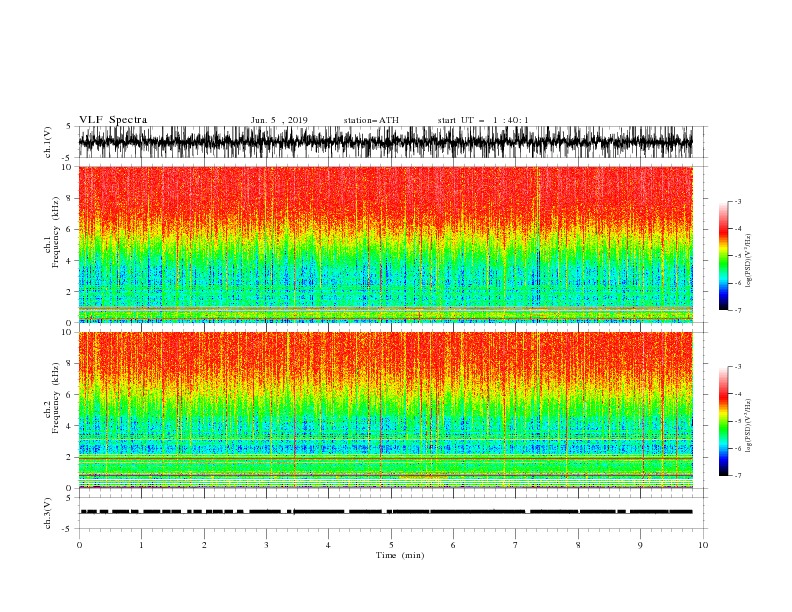
Task: Click the "-7" label on the ch.2 colorbar
Action: click(x=737, y=475)
